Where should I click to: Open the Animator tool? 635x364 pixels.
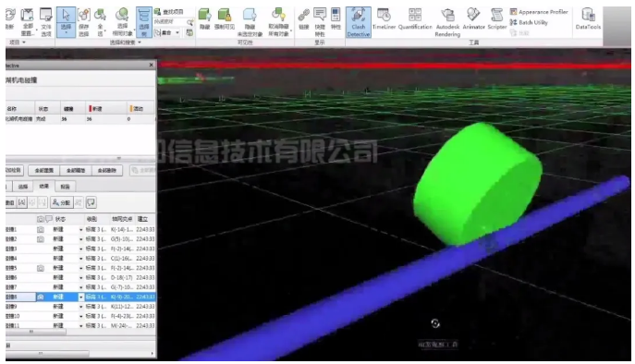pyautogui.click(x=473, y=19)
